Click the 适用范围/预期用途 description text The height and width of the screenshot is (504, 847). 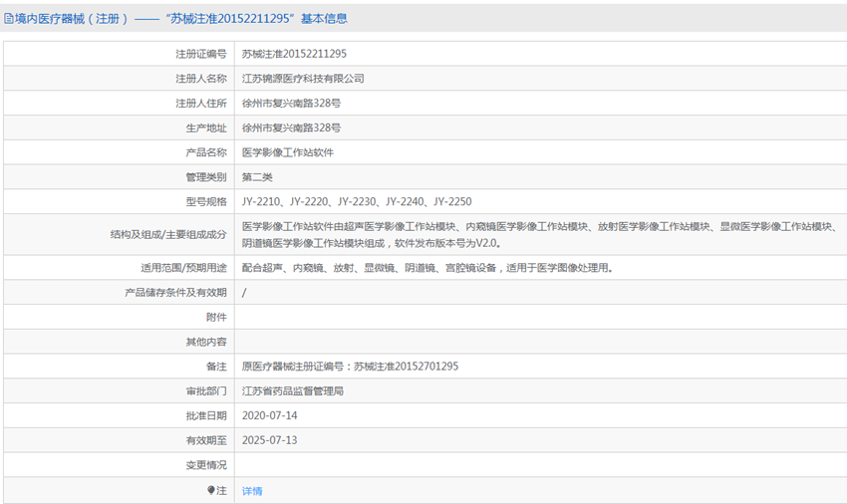(x=426, y=268)
